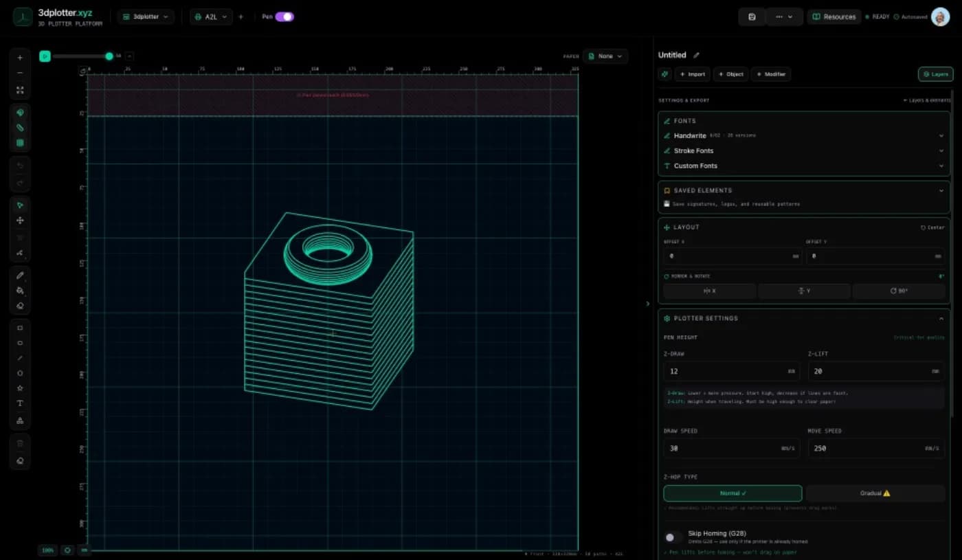Select the eraser tool above the rectangle tool
962x560 pixels.
tap(20, 306)
